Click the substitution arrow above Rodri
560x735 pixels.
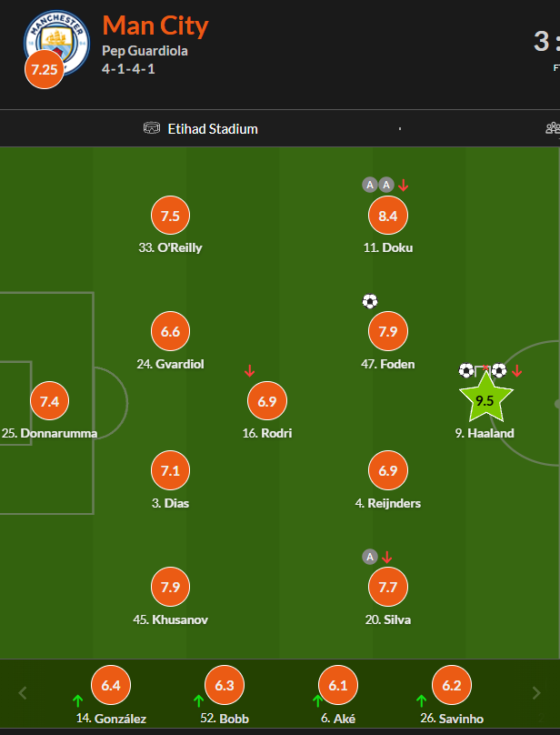tap(250, 370)
